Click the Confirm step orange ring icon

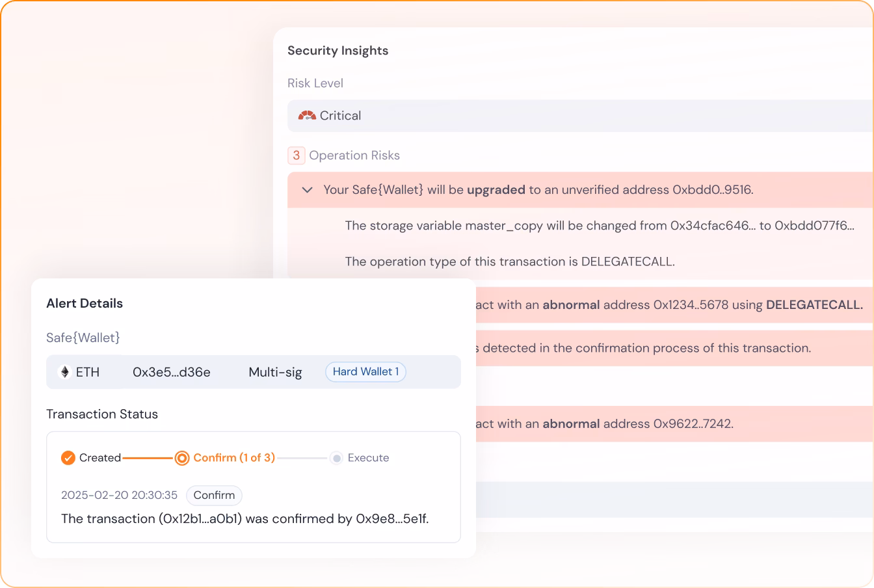pos(182,458)
